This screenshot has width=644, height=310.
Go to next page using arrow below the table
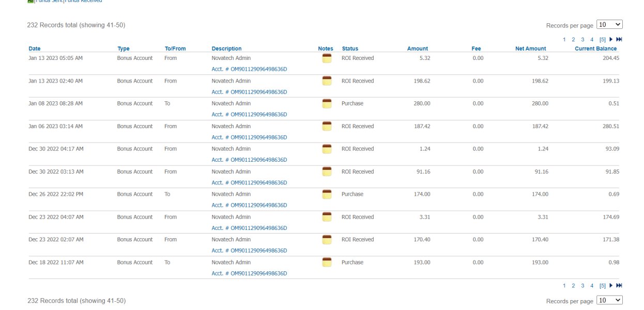(x=611, y=285)
